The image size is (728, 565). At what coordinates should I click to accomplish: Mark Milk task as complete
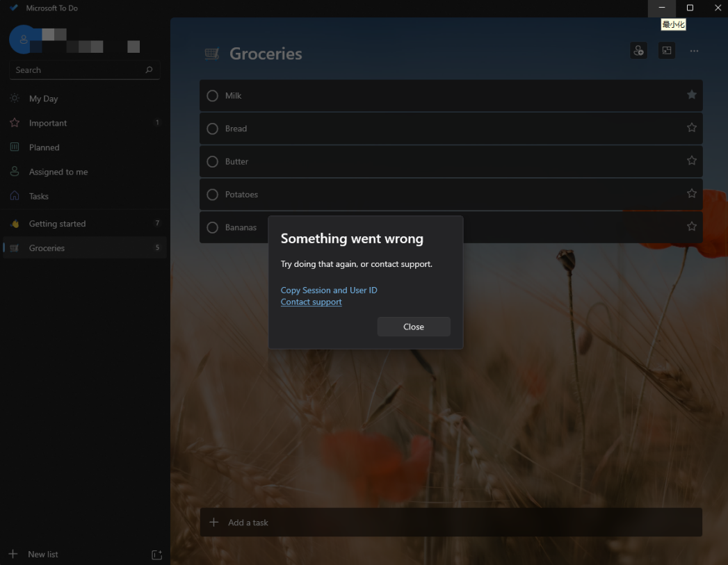(213, 96)
